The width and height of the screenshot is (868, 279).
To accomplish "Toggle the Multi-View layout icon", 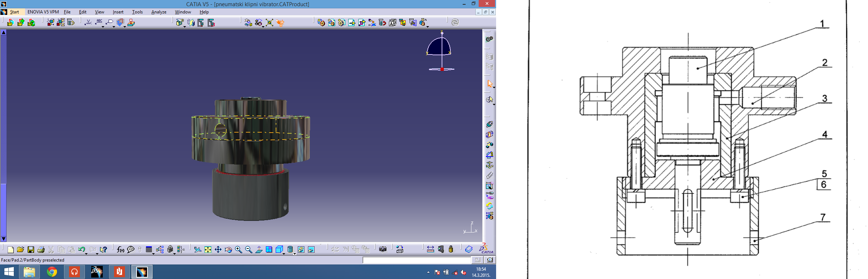I will pos(269,250).
